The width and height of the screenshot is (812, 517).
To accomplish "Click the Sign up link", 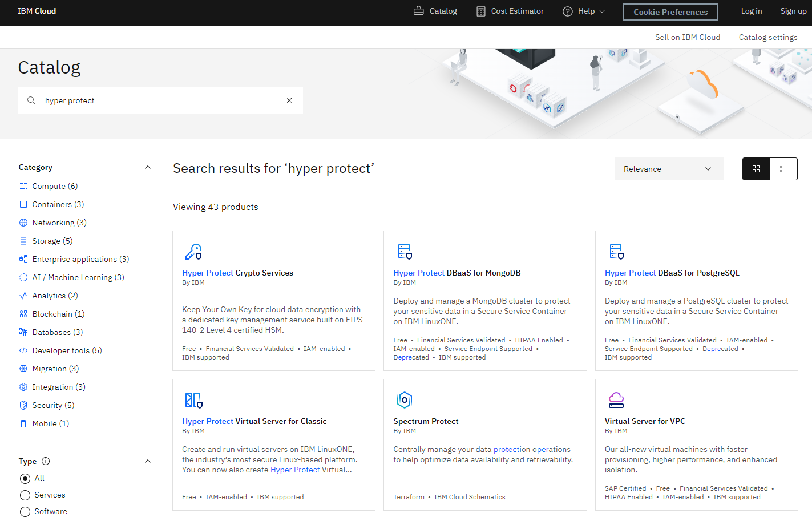I will click(793, 11).
